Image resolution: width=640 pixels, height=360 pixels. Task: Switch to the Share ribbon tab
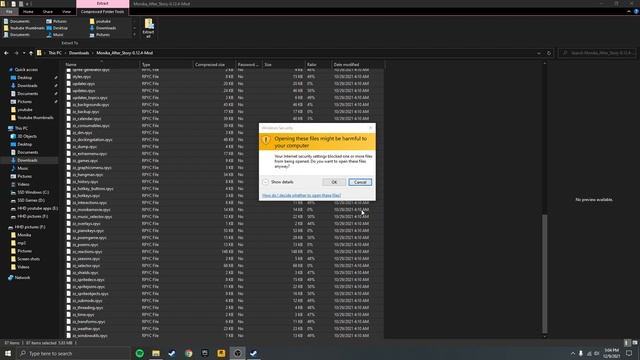(48, 11)
